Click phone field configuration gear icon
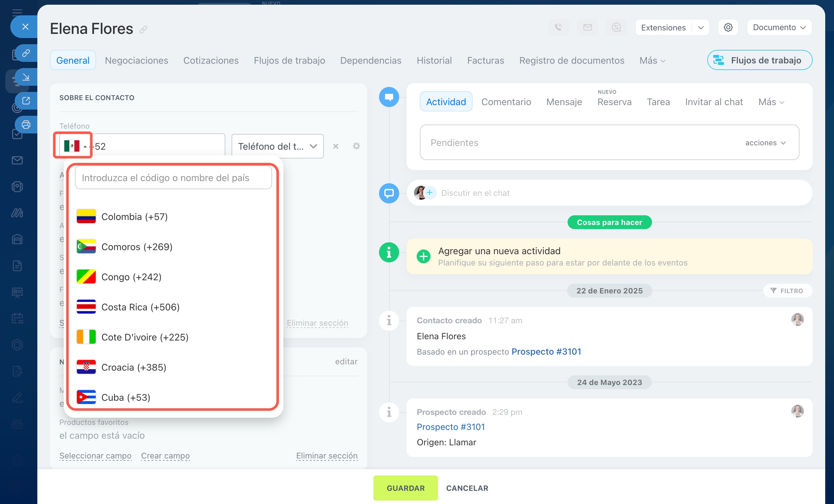Viewport: 834px width, 504px height. (356, 146)
